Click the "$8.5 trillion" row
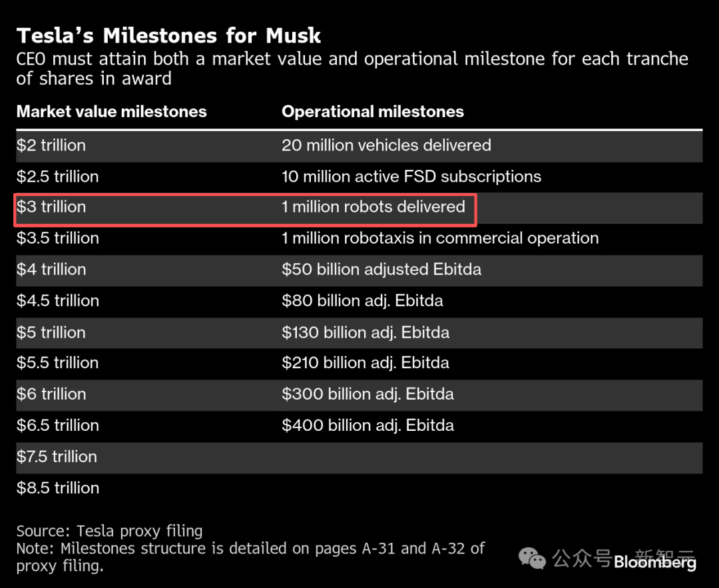Image resolution: width=719 pixels, height=588 pixels. pos(57,487)
